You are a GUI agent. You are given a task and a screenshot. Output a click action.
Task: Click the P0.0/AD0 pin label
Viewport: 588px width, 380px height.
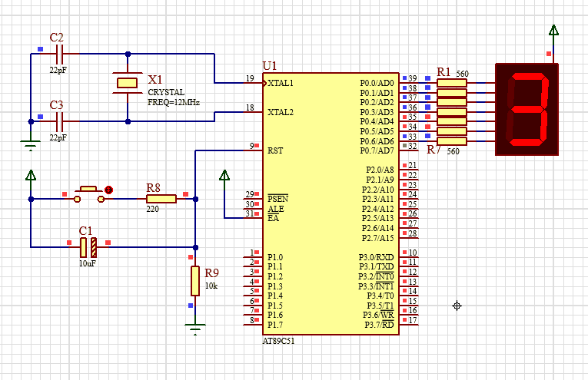[x=377, y=83]
